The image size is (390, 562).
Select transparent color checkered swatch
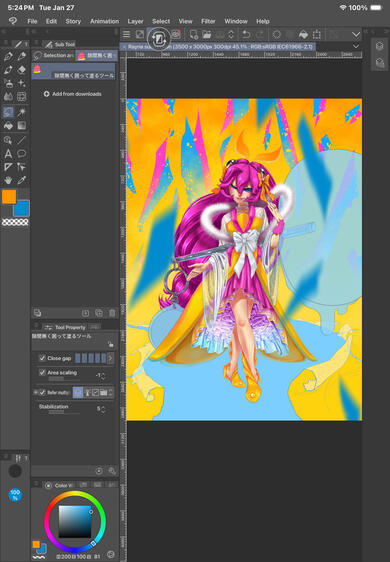point(15,223)
